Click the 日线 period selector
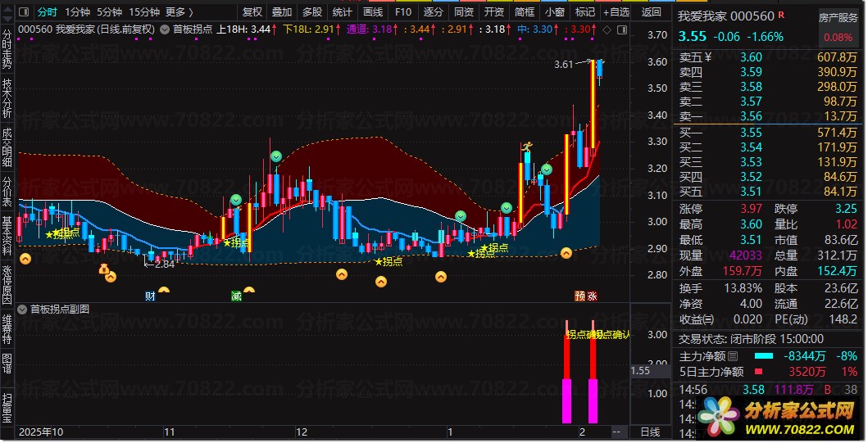Viewport: 868px width, 443px height. coord(650,432)
